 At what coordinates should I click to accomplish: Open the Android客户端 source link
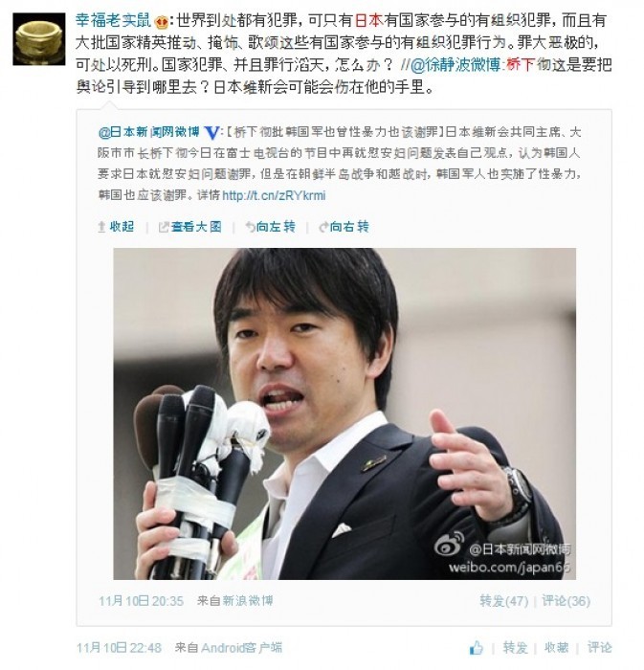point(242,648)
